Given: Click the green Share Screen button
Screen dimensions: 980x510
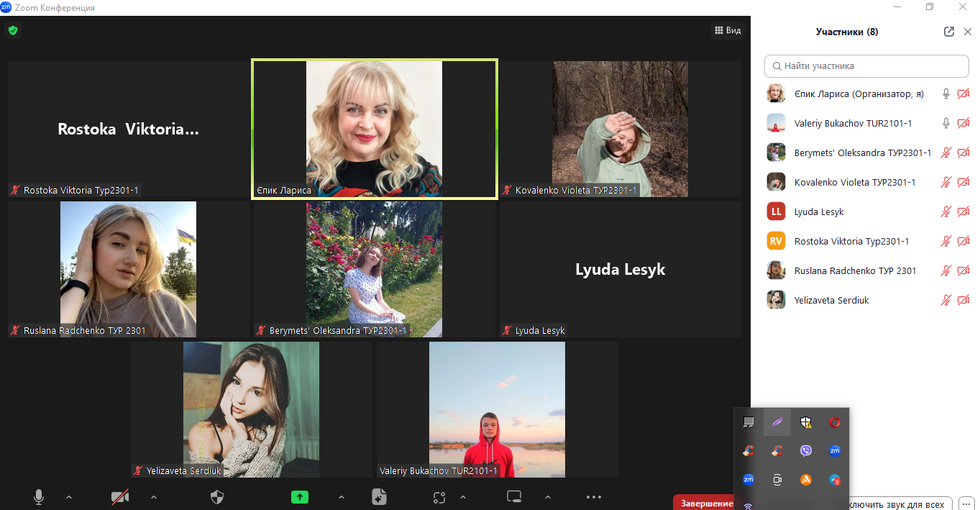Looking at the screenshot, I should pyautogui.click(x=300, y=496).
